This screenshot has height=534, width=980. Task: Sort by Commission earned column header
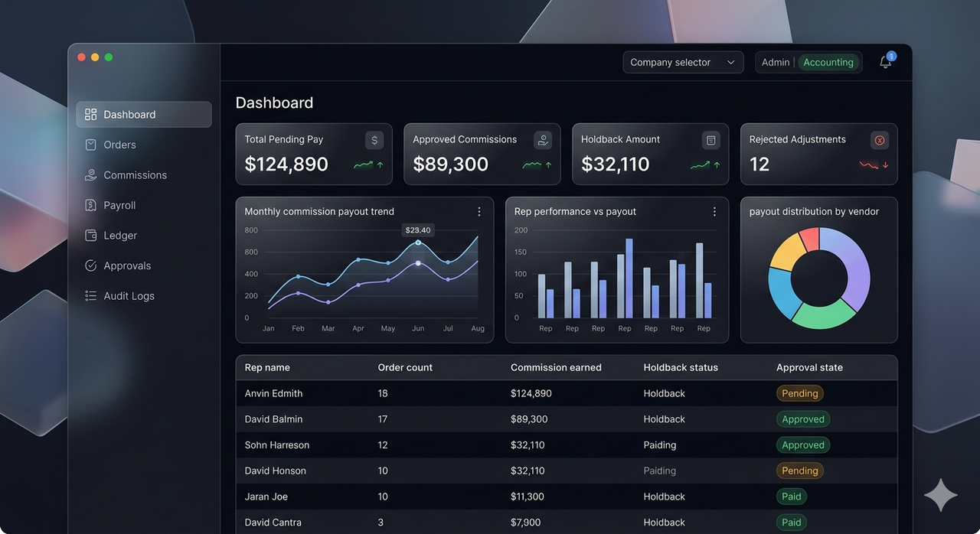point(556,368)
